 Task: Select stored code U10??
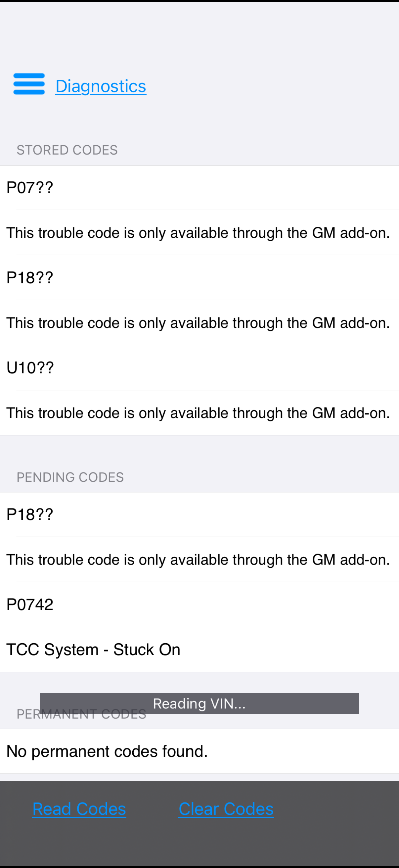199,367
